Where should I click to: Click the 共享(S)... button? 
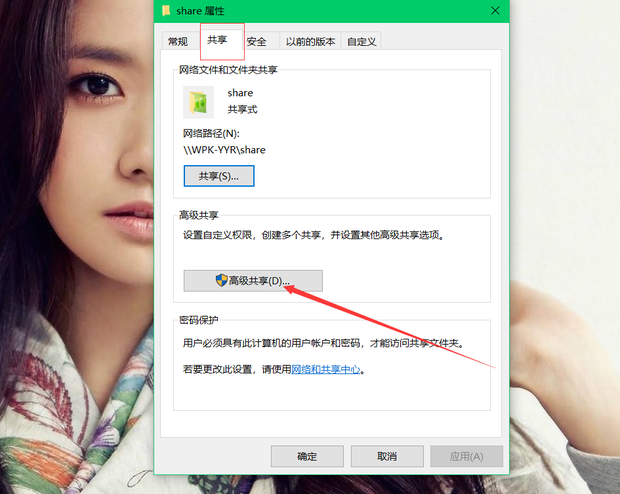[x=219, y=176]
